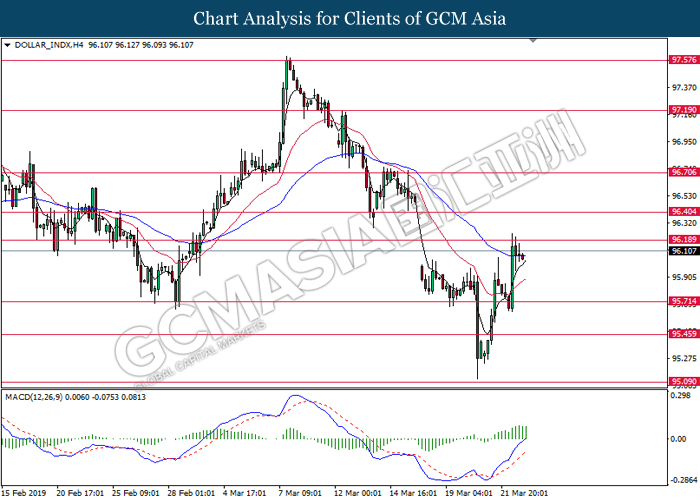Image resolution: width=700 pixels, height=500 pixels.
Task: Click the current price 96.107 label
Action: tap(683, 251)
